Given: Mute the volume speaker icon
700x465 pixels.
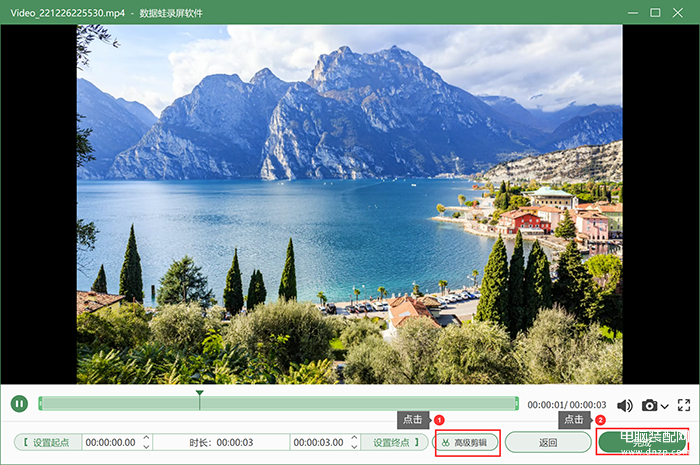Looking at the screenshot, I should point(625,405).
